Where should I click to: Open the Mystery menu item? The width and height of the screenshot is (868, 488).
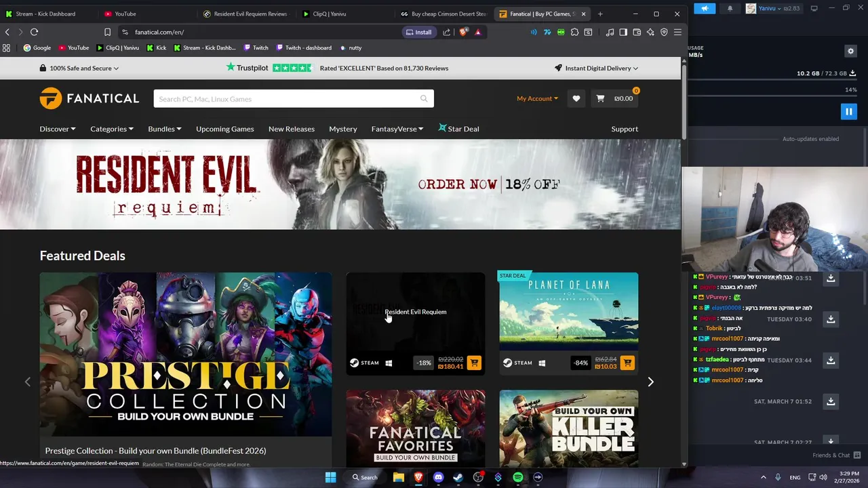(343, 129)
